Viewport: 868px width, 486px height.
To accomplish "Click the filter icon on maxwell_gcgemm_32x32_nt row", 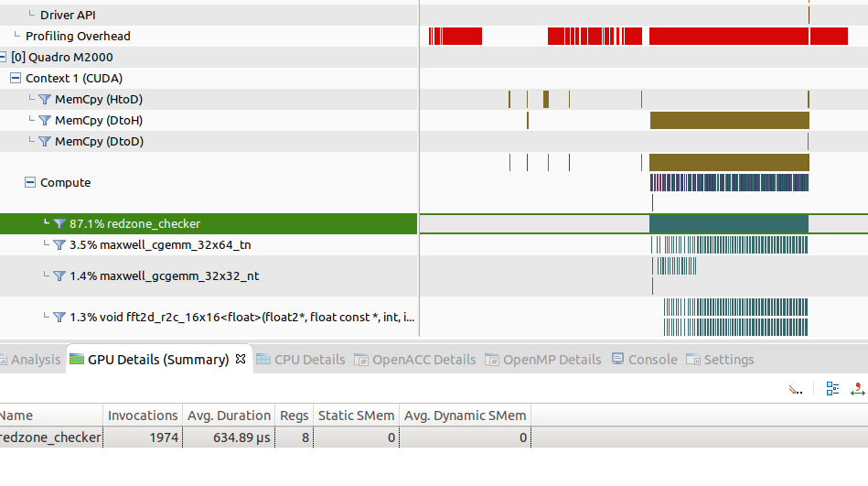I will coord(59,275).
